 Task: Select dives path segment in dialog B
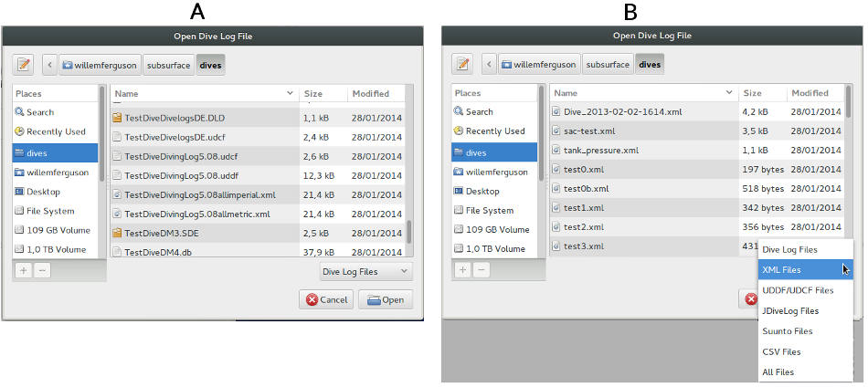(650, 64)
